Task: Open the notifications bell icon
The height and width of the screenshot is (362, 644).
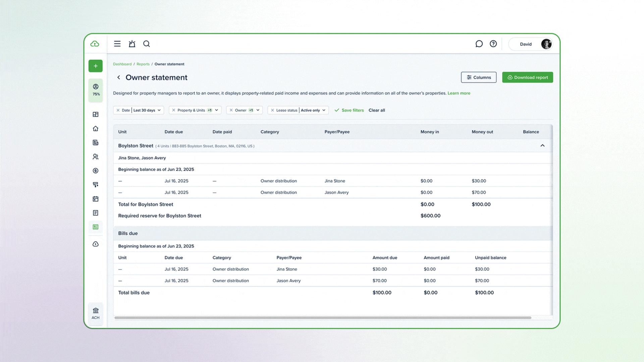Action: [132, 44]
